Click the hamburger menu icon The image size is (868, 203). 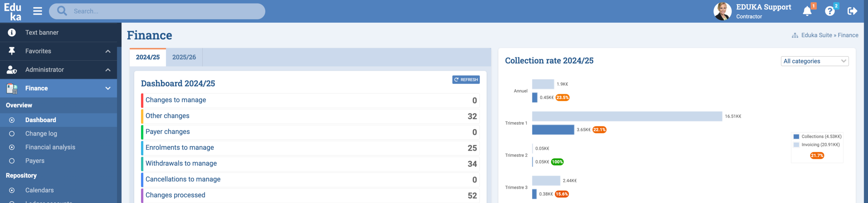(38, 11)
